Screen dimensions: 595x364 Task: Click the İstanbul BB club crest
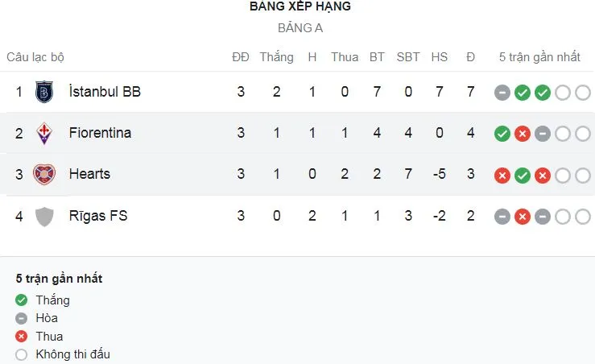[x=43, y=92]
